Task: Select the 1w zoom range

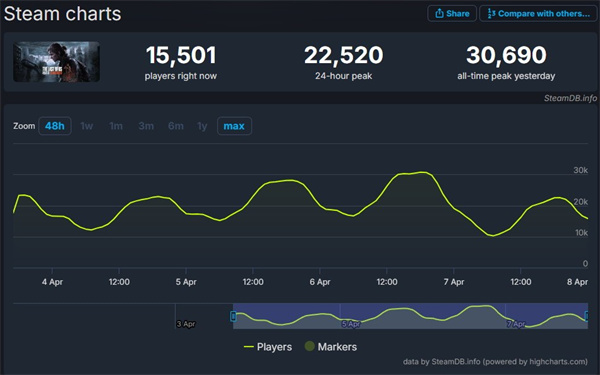Action: pos(86,126)
